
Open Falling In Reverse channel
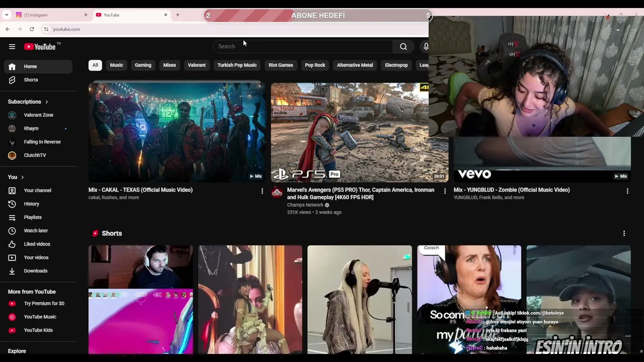[x=38, y=142]
